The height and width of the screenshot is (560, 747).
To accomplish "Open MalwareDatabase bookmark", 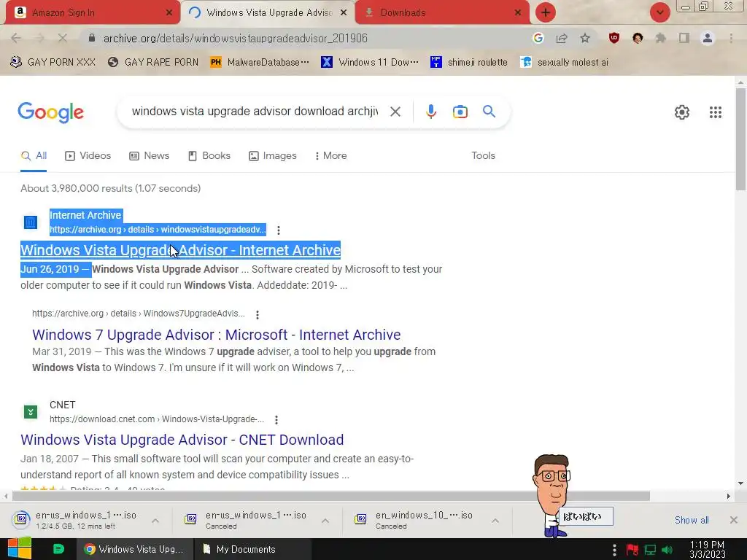I will 260,63.
